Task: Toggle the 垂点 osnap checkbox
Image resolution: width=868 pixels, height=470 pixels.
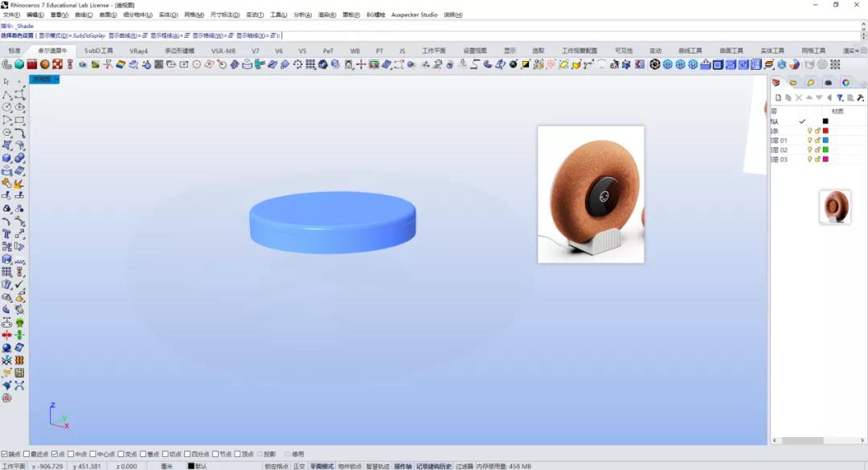Action: coord(143,454)
